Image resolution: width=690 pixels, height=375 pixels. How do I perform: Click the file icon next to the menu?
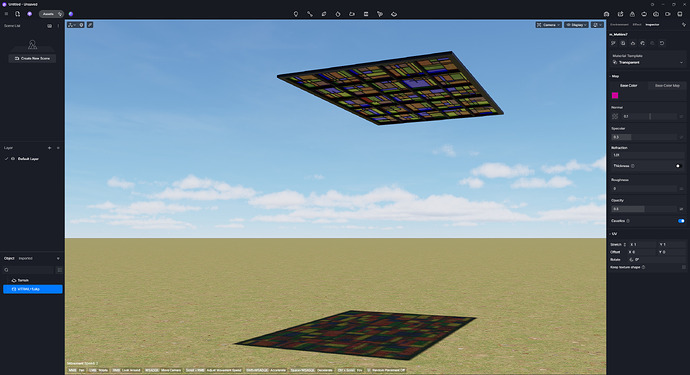coord(18,14)
